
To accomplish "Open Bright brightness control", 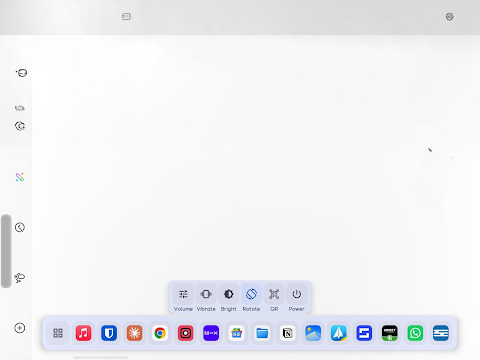I will click(x=229, y=298).
